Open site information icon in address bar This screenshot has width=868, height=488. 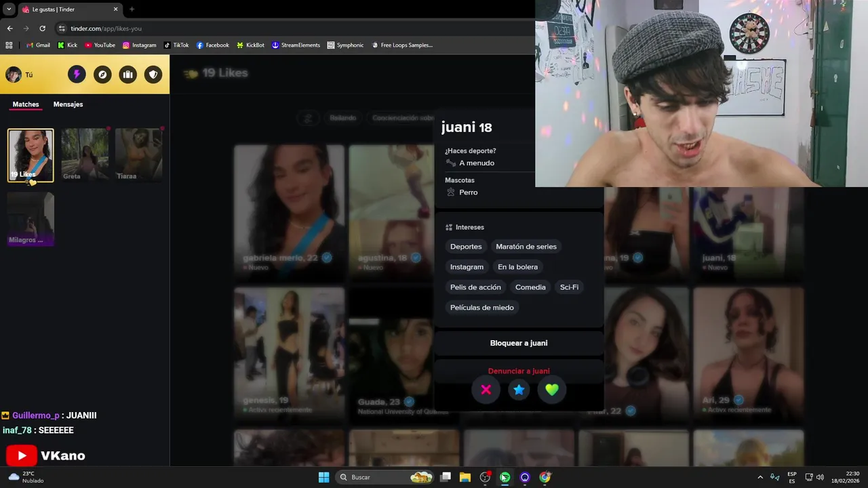[x=62, y=28]
